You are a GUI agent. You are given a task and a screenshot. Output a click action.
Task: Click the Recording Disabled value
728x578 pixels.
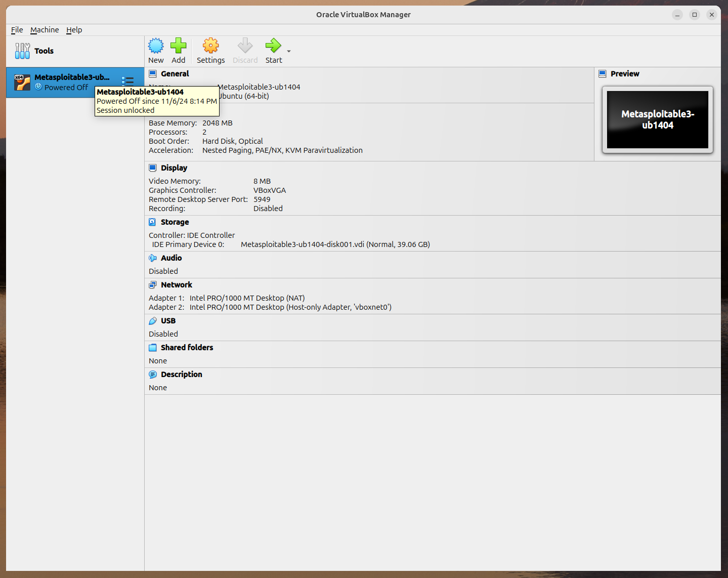click(268, 208)
